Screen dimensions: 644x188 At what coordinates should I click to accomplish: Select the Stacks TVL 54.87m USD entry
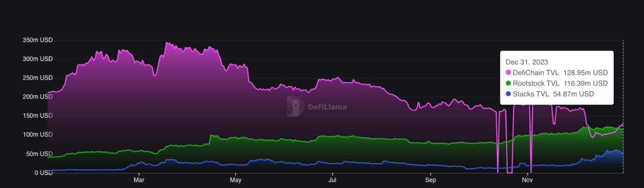click(x=550, y=94)
